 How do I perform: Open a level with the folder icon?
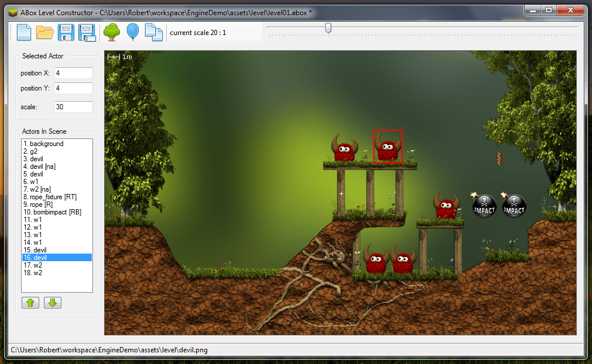[x=45, y=32]
